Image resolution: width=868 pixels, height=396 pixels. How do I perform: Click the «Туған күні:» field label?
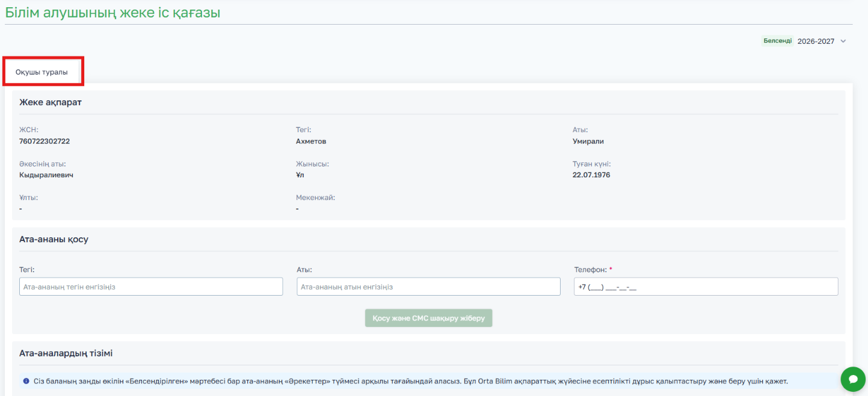click(x=592, y=163)
